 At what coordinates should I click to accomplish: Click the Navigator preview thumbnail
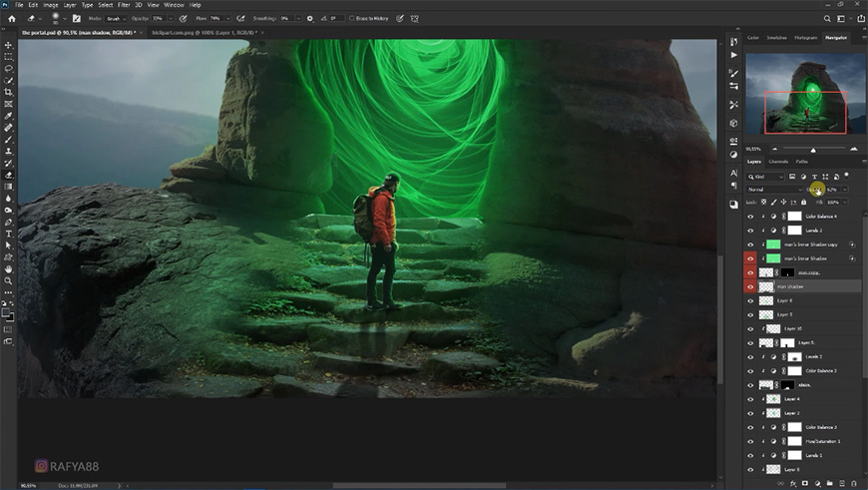805,94
